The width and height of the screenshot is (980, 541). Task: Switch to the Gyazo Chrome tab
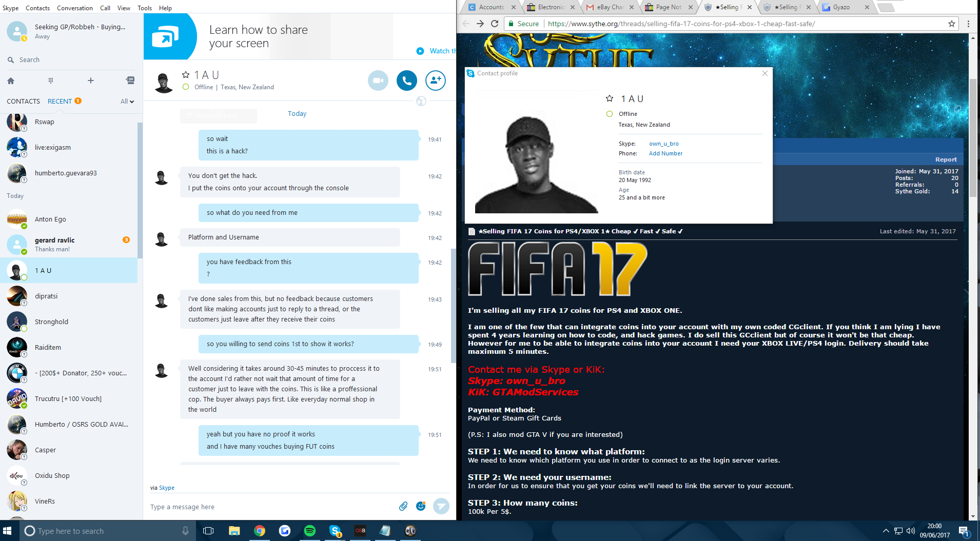[846, 7]
